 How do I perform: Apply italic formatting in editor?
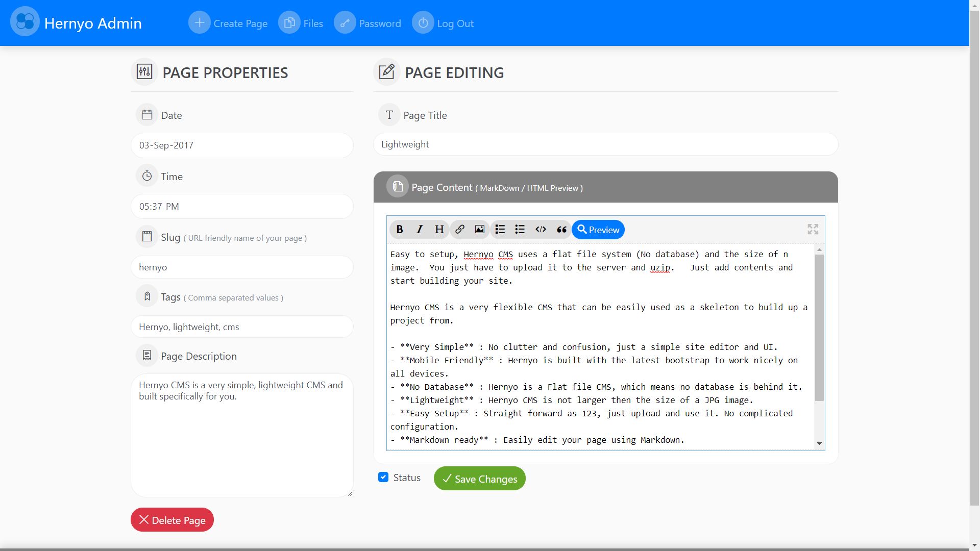420,230
